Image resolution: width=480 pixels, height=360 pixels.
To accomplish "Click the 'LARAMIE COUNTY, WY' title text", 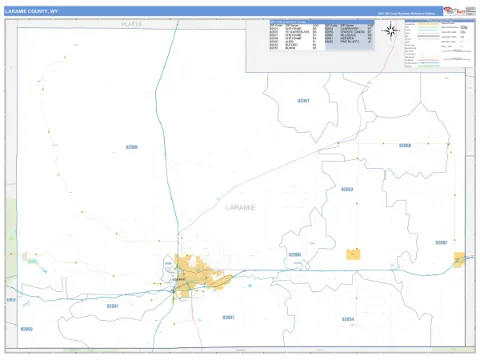I will 32,11.
